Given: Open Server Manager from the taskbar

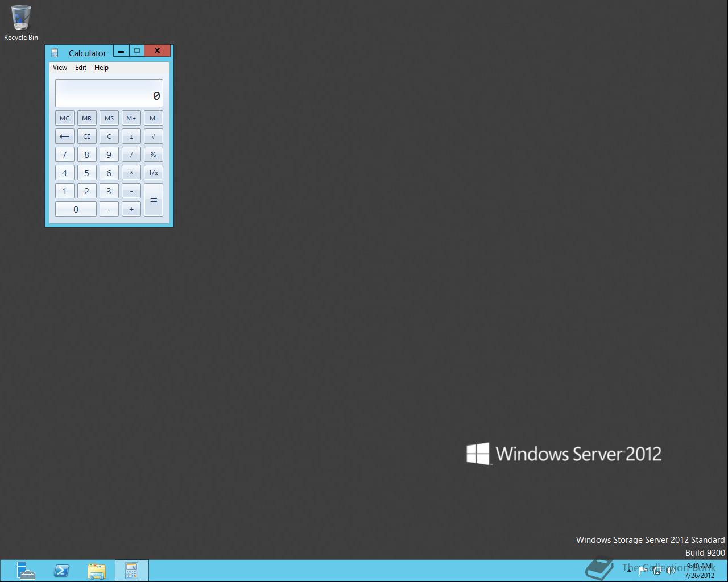Looking at the screenshot, I should point(26,571).
